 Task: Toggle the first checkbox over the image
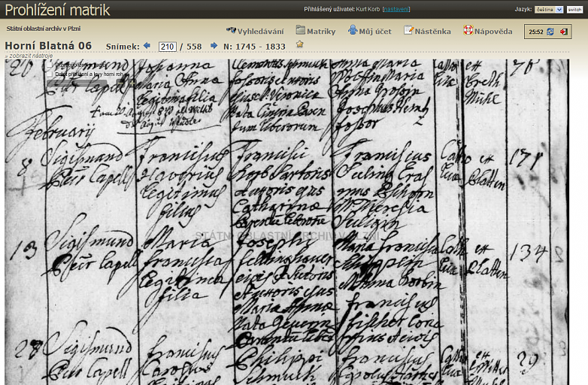point(50,65)
